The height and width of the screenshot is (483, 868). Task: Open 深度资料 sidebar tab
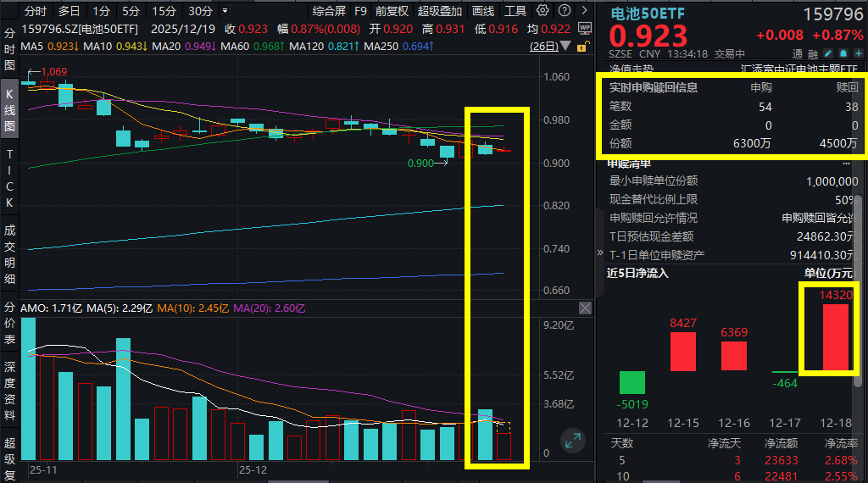[9, 391]
